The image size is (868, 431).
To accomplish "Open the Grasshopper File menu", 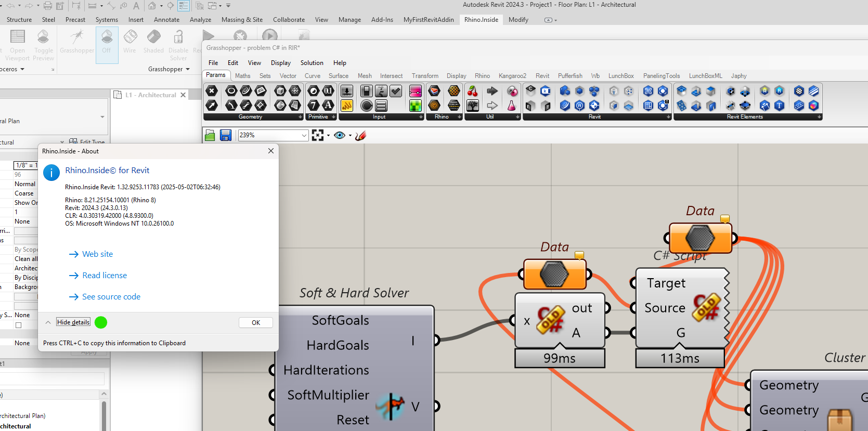I will click(x=213, y=63).
